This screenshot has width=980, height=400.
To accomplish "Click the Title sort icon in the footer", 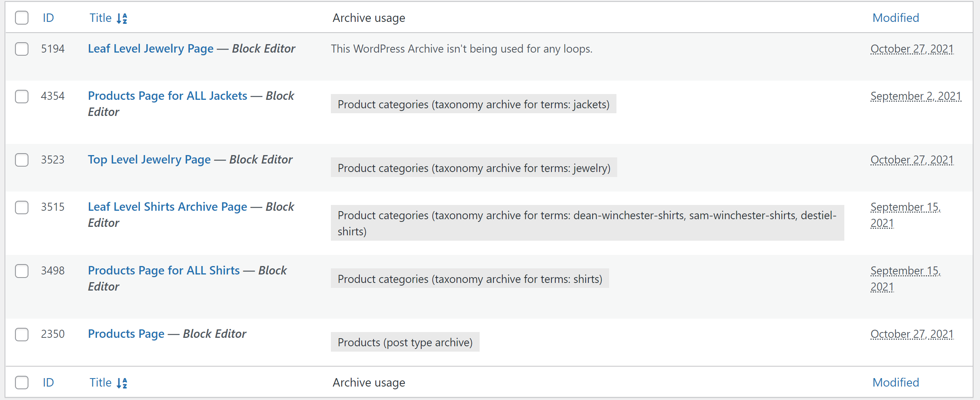I will 122,383.
